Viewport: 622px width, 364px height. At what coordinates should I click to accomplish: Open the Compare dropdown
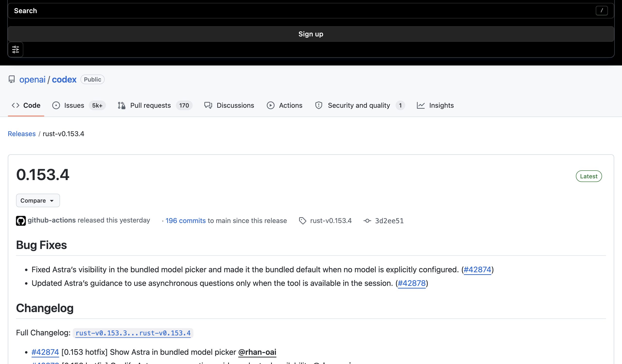[38, 200]
